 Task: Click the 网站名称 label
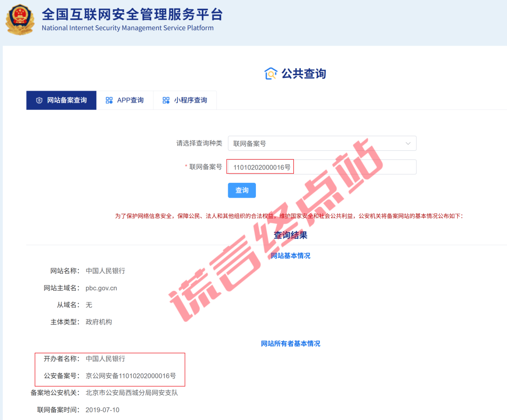[x=65, y=271]
